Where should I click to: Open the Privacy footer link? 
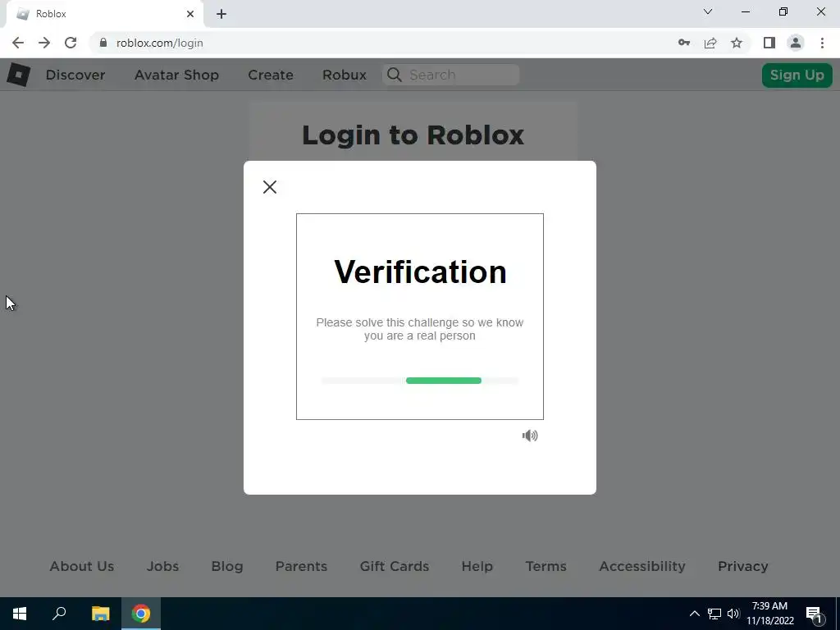click(x=743, y=566)
